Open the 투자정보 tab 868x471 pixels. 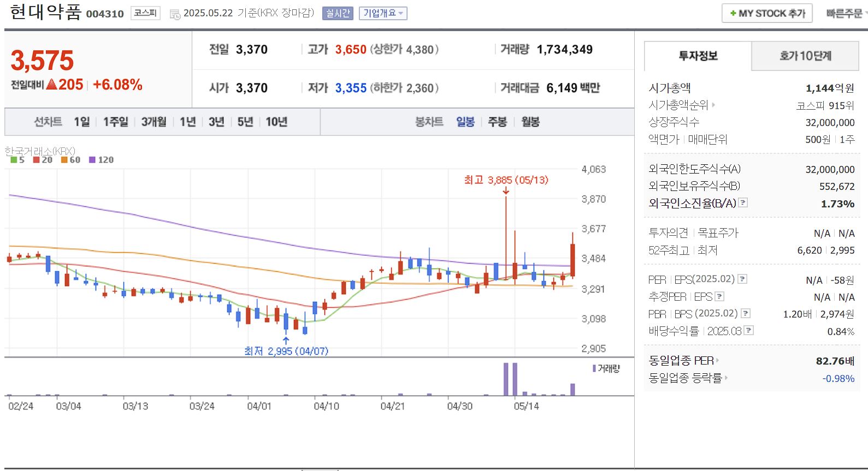[x=698, y=56]
